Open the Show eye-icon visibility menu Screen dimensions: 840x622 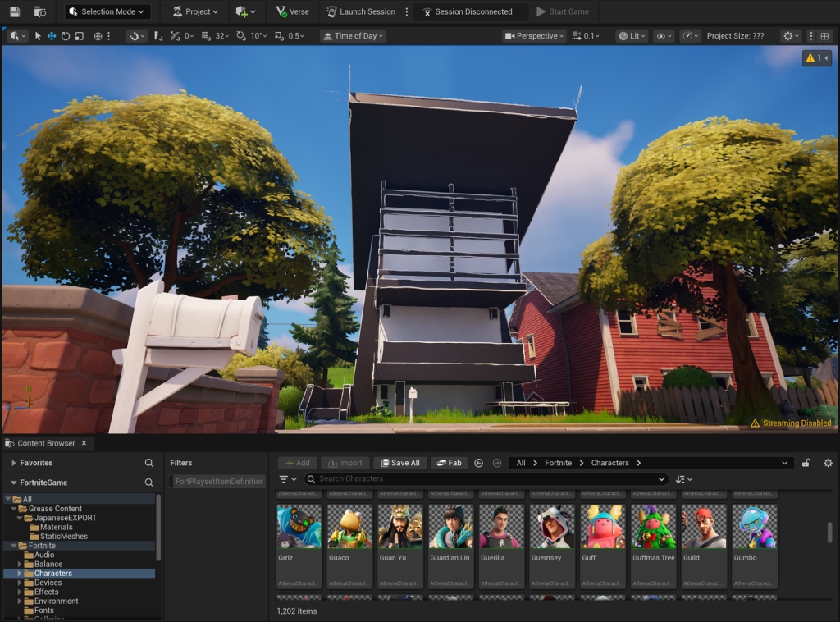[x=664, y=36]
